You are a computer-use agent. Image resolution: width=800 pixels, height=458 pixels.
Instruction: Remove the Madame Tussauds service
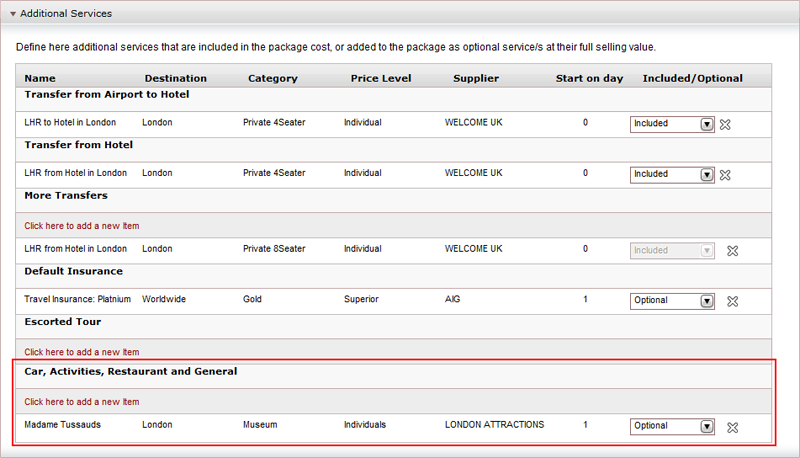tap(733, 428)
